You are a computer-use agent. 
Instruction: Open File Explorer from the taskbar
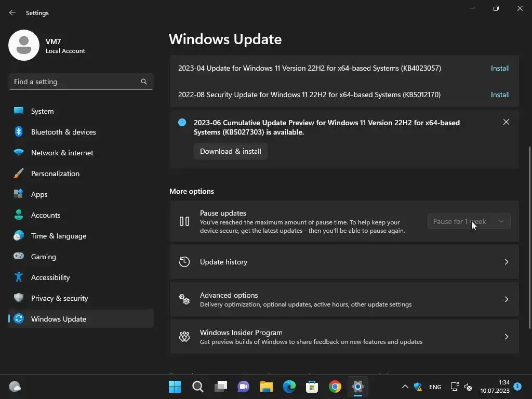[x=267, y=387]
